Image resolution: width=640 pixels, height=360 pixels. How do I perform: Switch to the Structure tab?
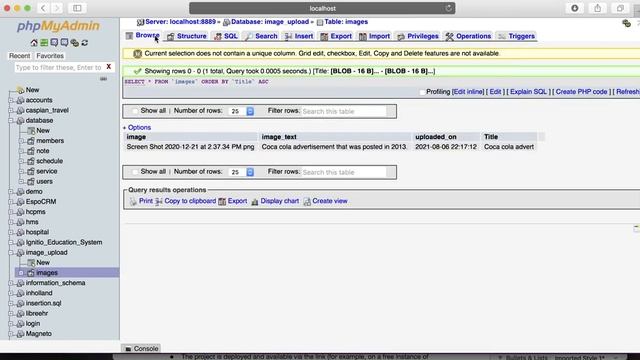coord(187,36)
